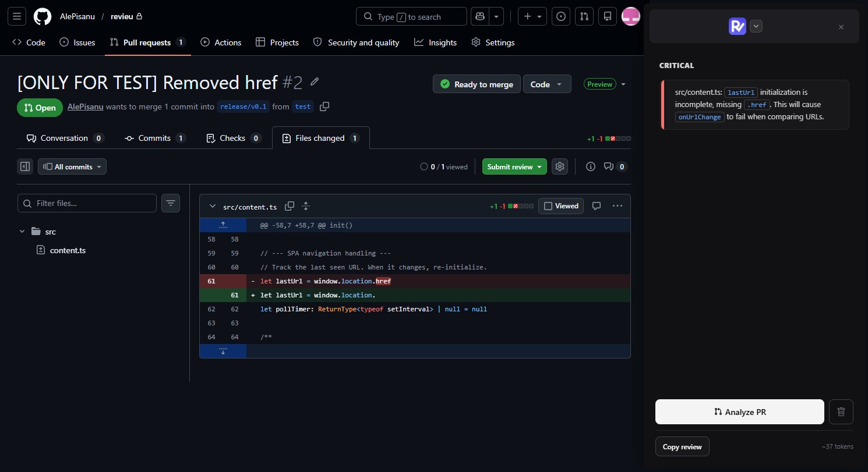This screenshot has width=868, height=472.
Task: Collapse the src/content.ts diff
Action: [213, 206]
